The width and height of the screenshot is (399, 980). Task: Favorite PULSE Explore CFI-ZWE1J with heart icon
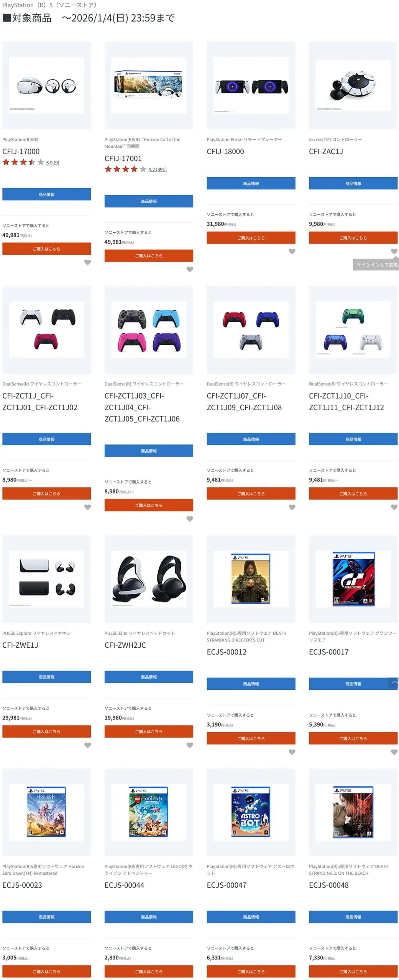[87, 745]
